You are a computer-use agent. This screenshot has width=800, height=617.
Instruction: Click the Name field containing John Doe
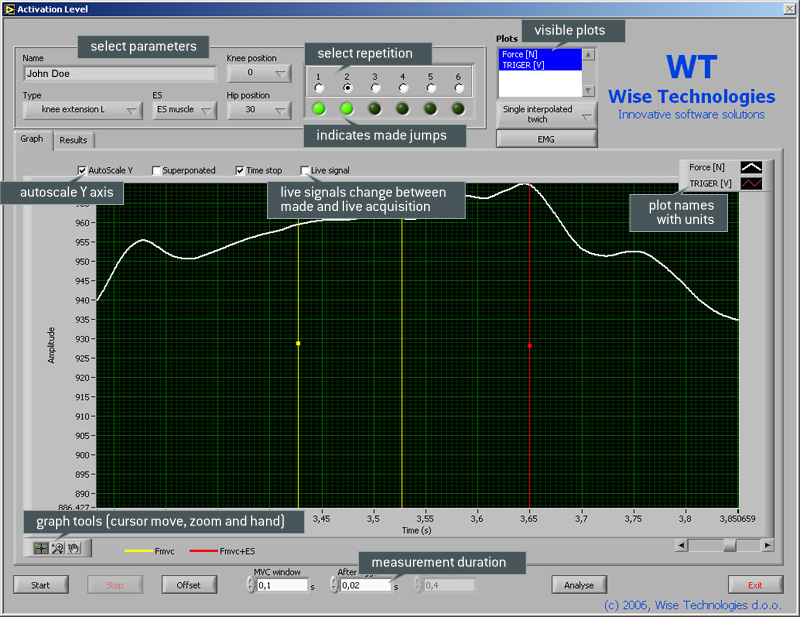tap(119, 74)
